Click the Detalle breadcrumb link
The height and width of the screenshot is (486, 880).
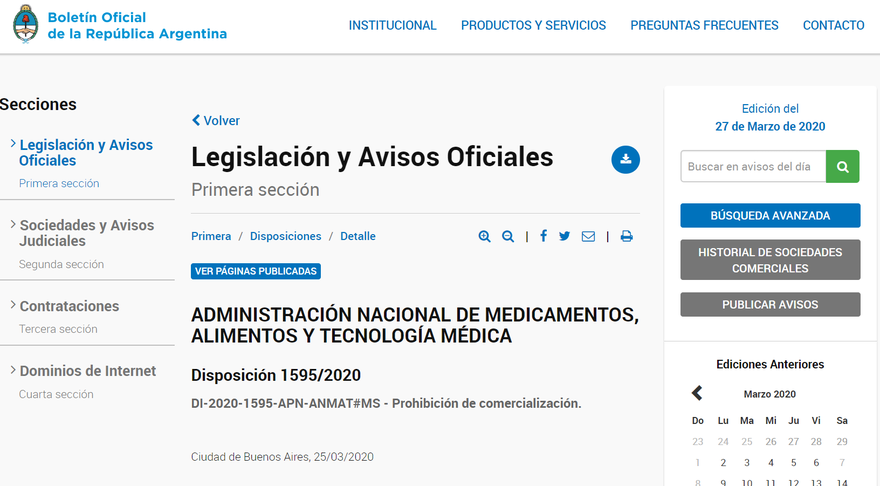pos(358,236)
